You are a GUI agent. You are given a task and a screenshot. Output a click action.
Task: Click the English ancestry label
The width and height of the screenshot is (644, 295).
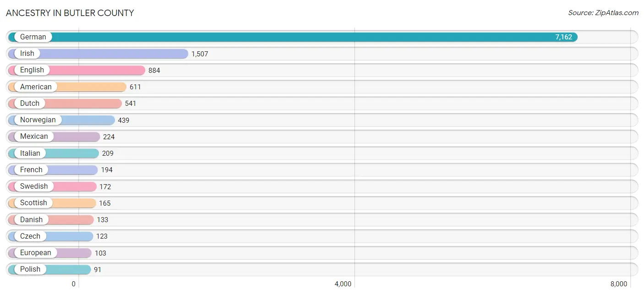(x=32, y=70)
